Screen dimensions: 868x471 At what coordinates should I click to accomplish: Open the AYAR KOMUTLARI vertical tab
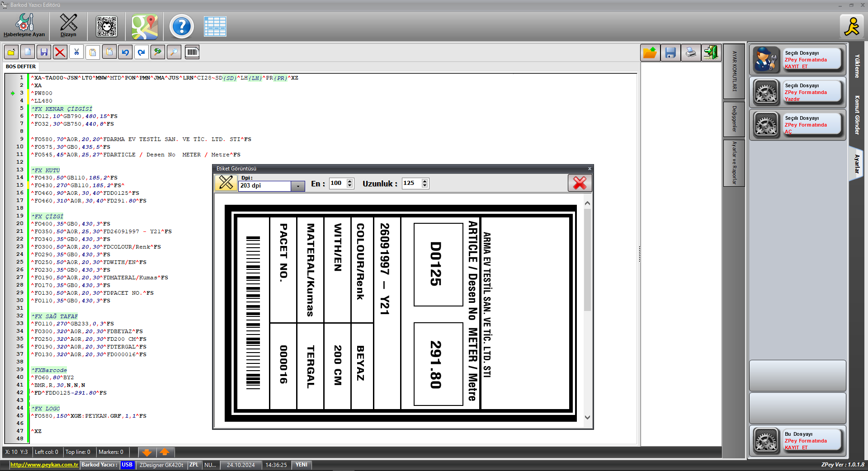(x=734, y=71)
